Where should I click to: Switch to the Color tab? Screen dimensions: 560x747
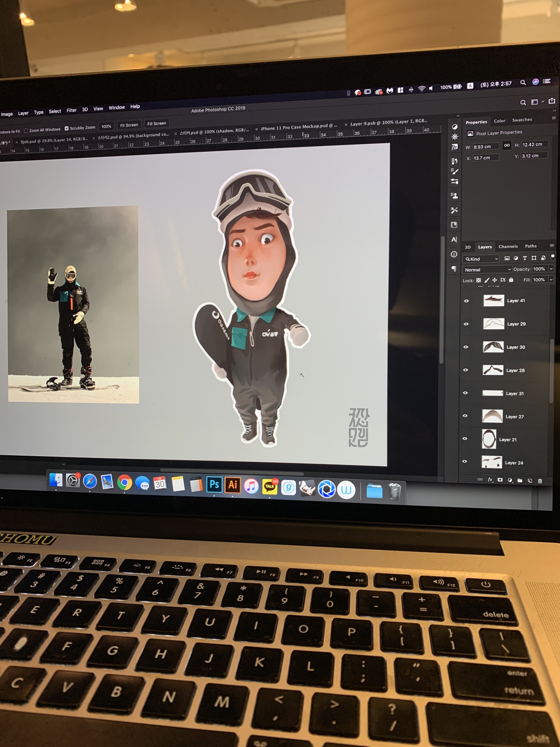[500, 120]
